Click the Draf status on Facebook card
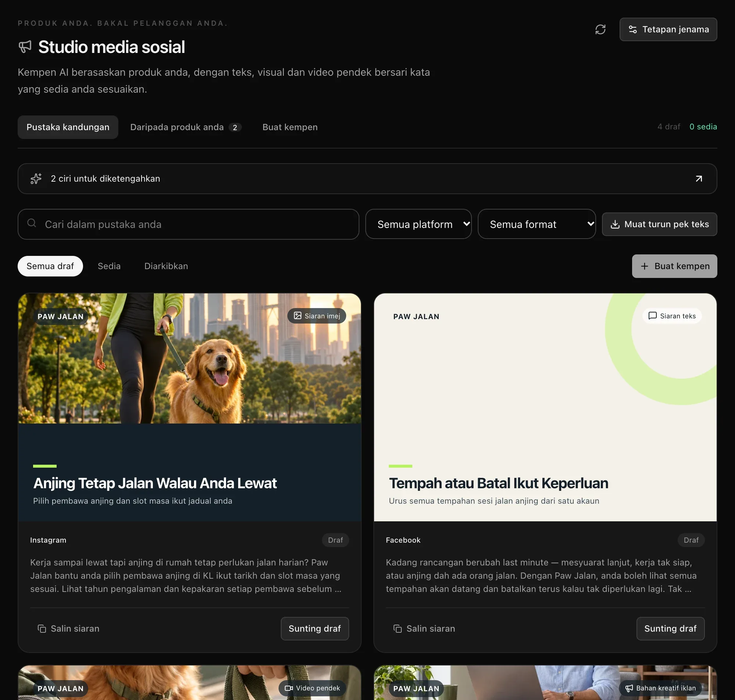This screenshot has width=735, height=700. pyautogui.click(x=691, y=540)
